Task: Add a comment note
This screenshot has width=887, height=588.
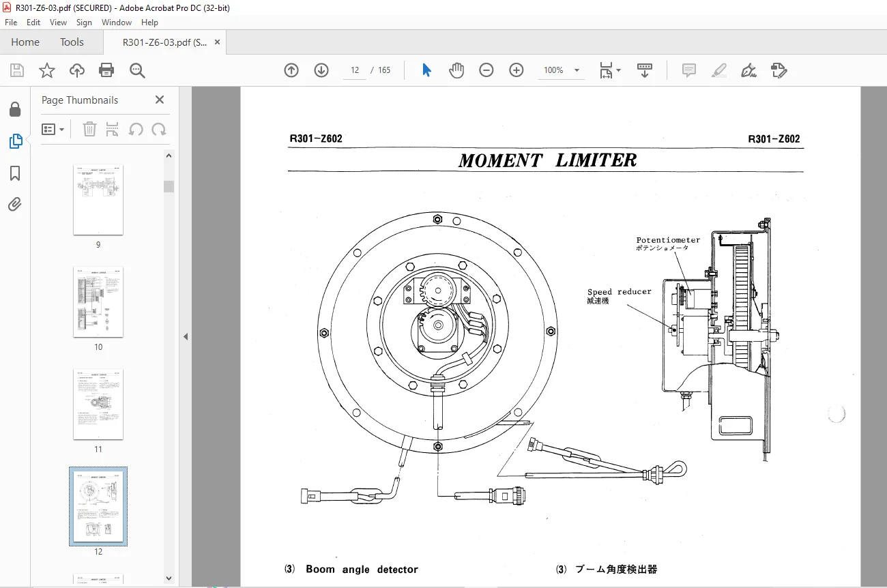Action: coord(689,70)
